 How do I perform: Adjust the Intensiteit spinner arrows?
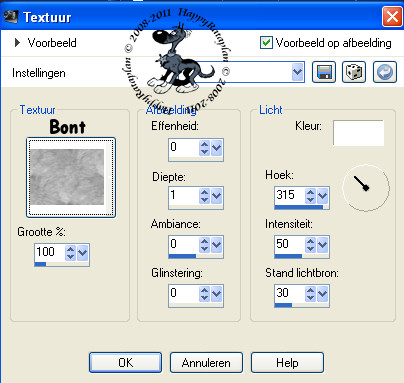tap(310, 245)
